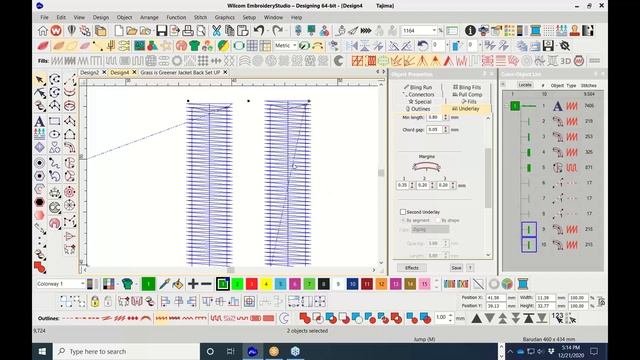Open a design with the folder icon
The height and width of the screenshot is (360, 640).
[x=131, y=31]
